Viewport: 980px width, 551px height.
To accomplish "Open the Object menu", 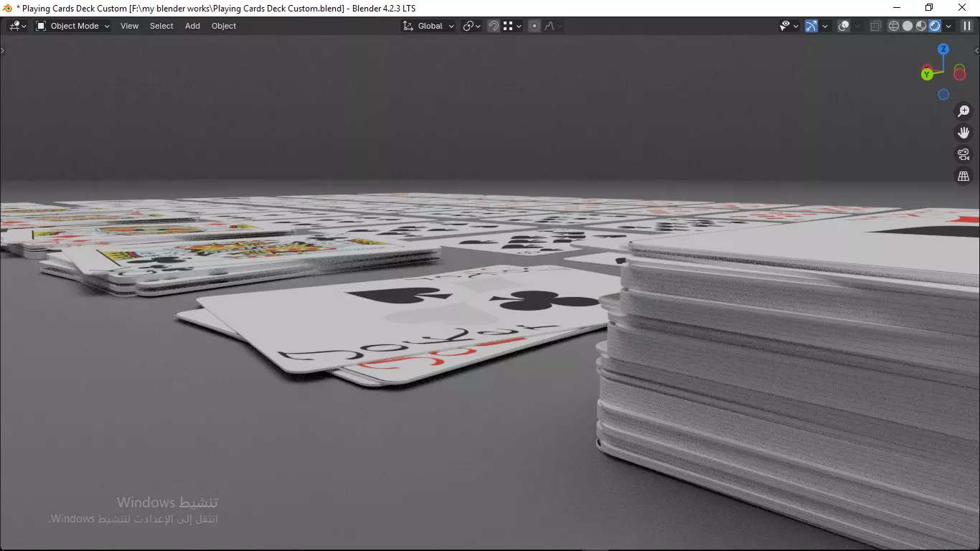I will pyautogui.click(x=224, y=26).
